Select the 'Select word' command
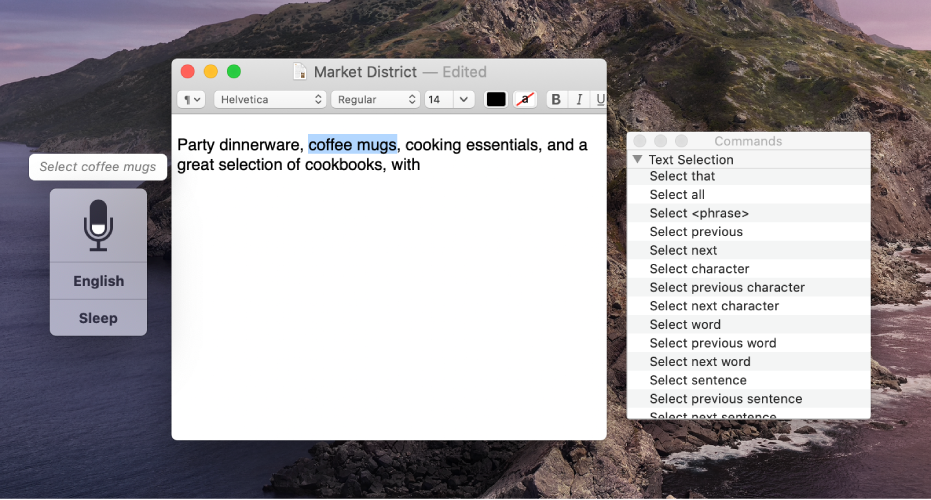This screenshot has width=931, height=500. (x=749, y=324)
